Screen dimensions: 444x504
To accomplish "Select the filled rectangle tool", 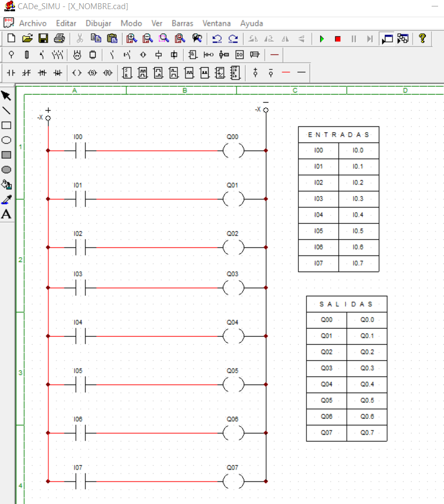I will tap(6, 155).
